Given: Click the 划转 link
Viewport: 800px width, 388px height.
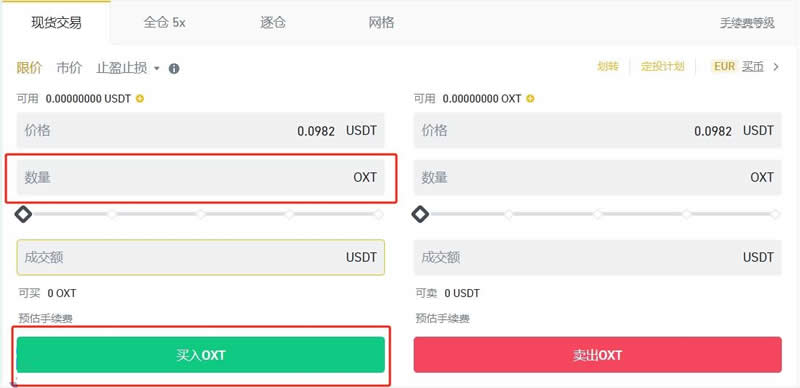Looking at the screenshot, I should point(608,66).
